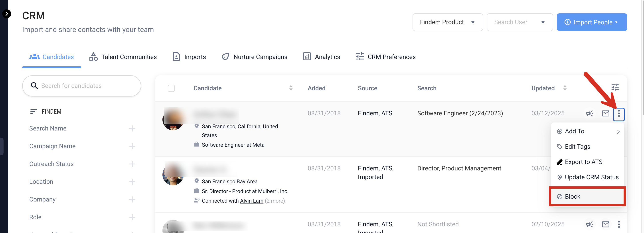The image size is (644, 233).
Task: Open the three-dot menu for first candidate
Action: coord(618,114)
